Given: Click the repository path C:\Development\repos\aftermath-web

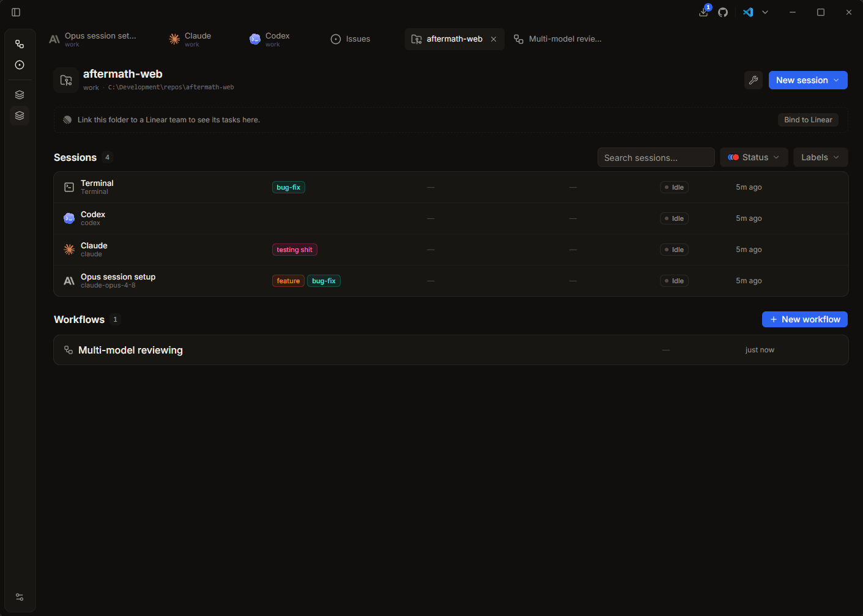Looking at the screenshot, I should (x=171, y=87).
